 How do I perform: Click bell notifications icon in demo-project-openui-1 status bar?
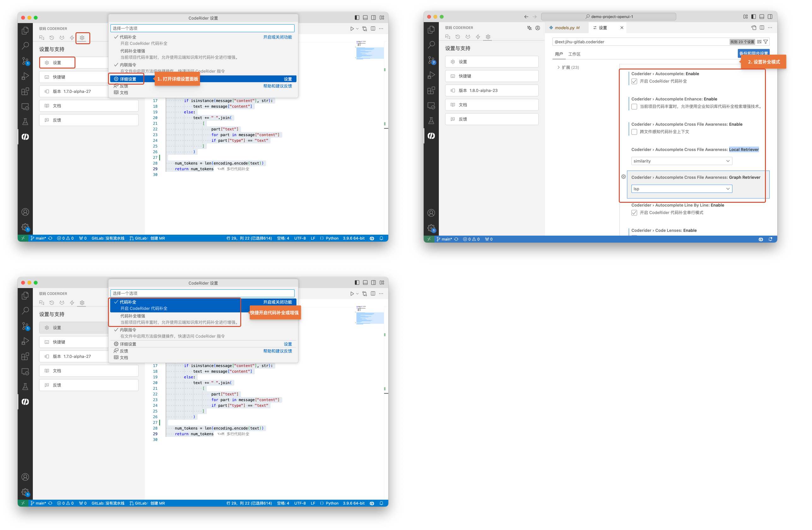point(770,239)
